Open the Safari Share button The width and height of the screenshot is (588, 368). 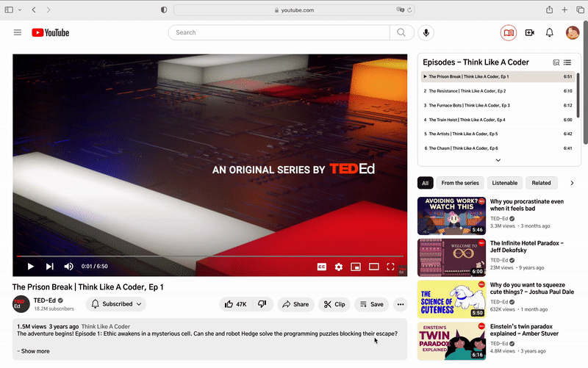pos(549,10)
